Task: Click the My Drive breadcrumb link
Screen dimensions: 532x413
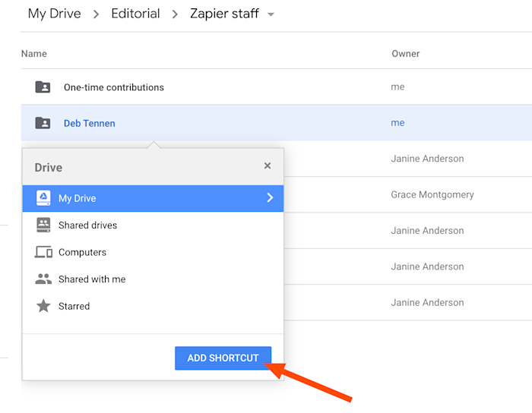Action: point(54,14)
